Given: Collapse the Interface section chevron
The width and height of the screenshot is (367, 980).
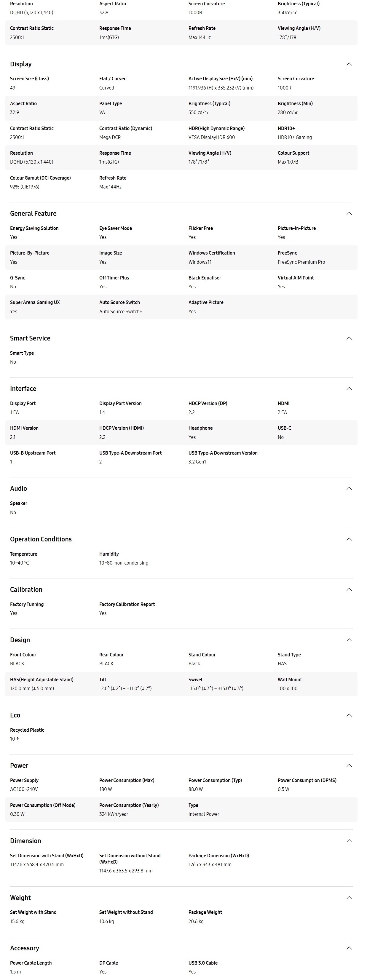Looking at the screenshot, I should pos(349,389).
